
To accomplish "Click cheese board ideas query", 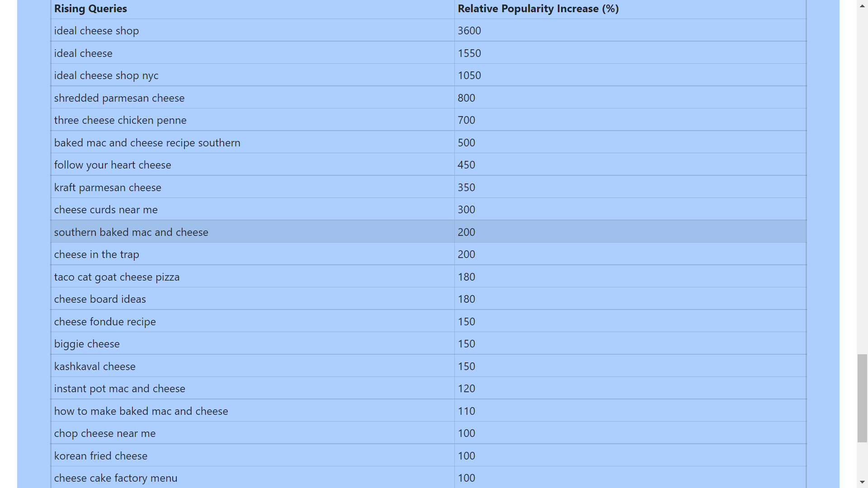I will 100,299.
